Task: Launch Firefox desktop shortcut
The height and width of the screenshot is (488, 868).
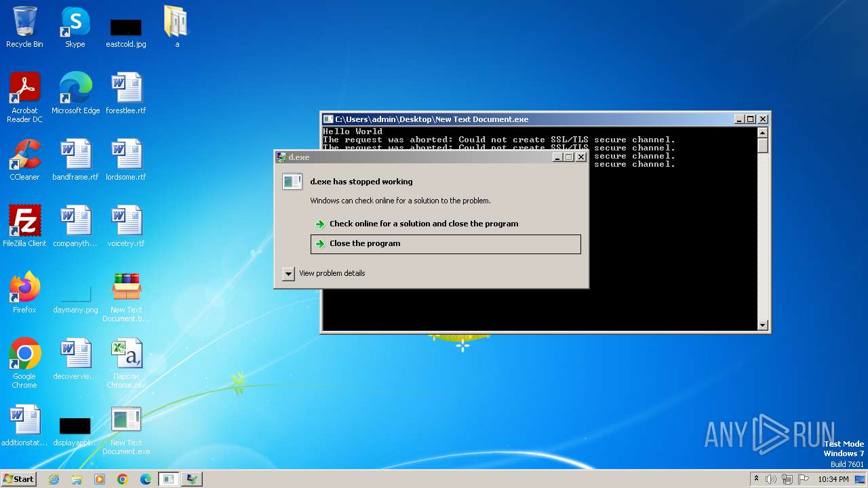Action: click(x=24, y=293)
